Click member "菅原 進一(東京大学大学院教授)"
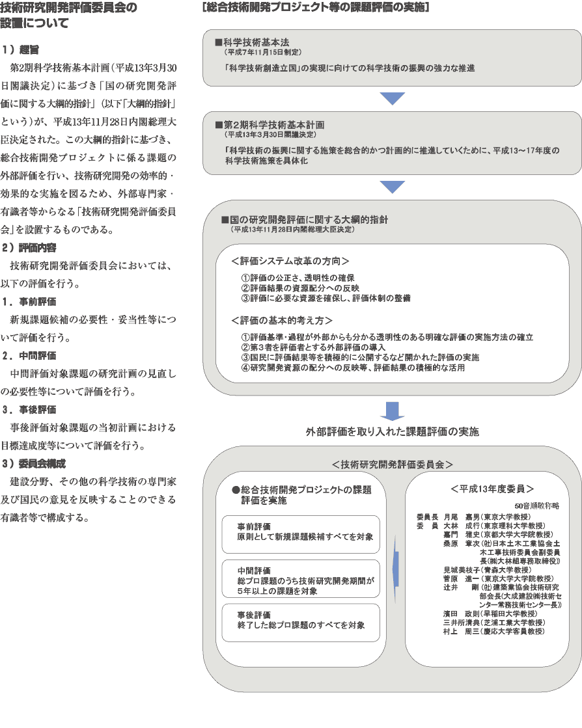The width and height of the screenshot is (582, 728). tap(499, 578)
